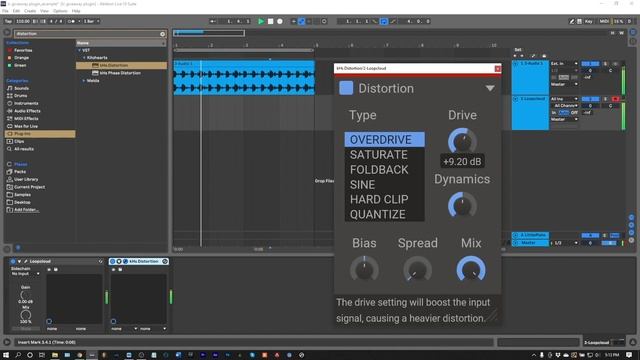Select kHs Phase Distortion plugin
The image size is (640, 360).
(120, 73)
